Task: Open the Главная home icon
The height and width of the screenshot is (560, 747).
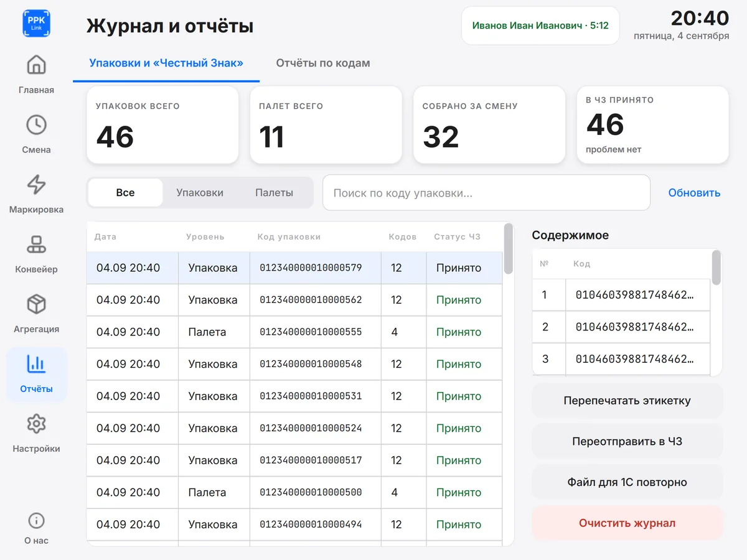Action: pyautogui.click(x=36, y=65)
